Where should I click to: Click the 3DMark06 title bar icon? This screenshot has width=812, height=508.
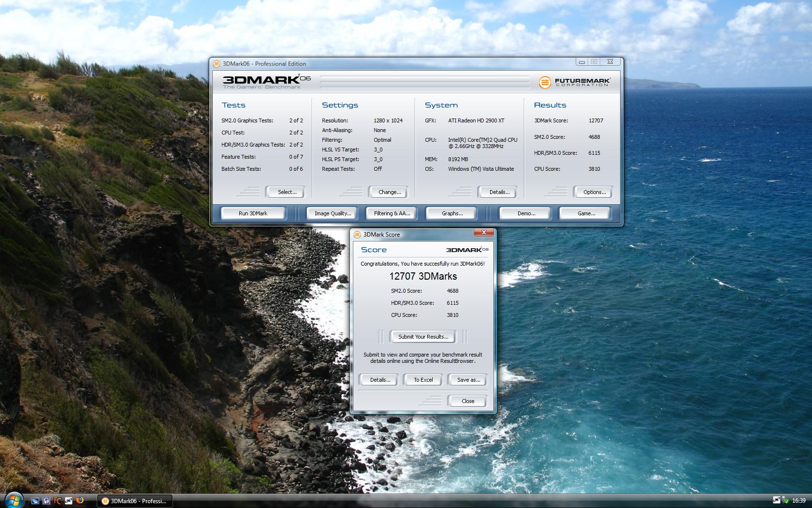(217, 64)
